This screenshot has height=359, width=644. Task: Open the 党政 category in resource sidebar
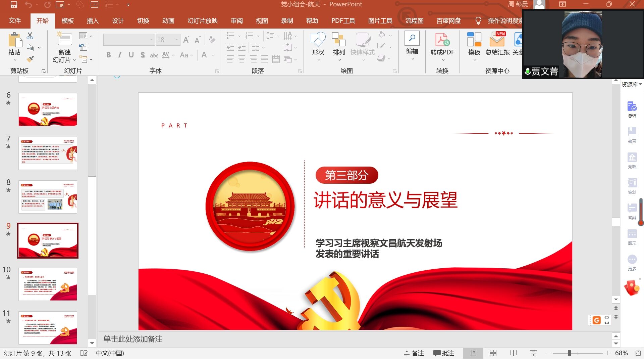(632, 160)
